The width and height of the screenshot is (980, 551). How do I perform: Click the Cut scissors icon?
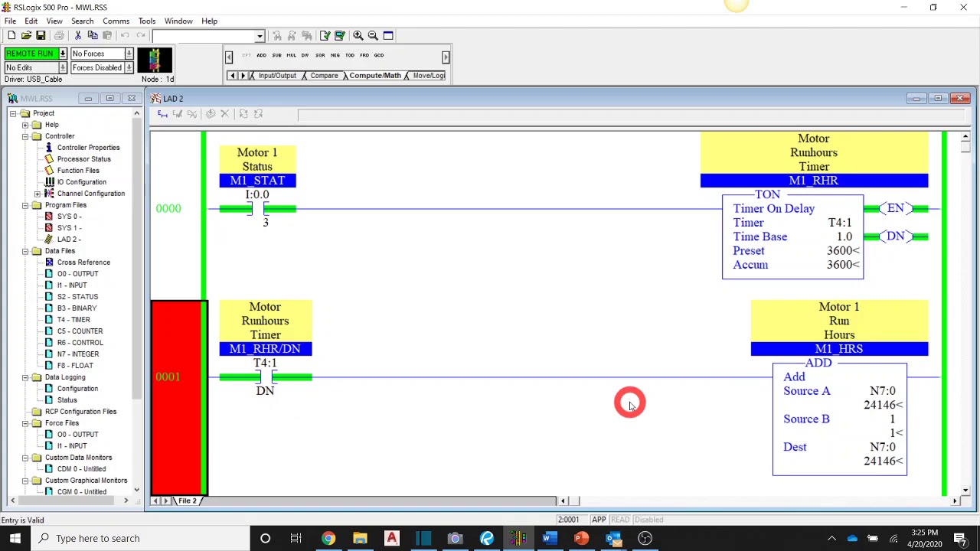pyautogui.click(x=77, y=35)
